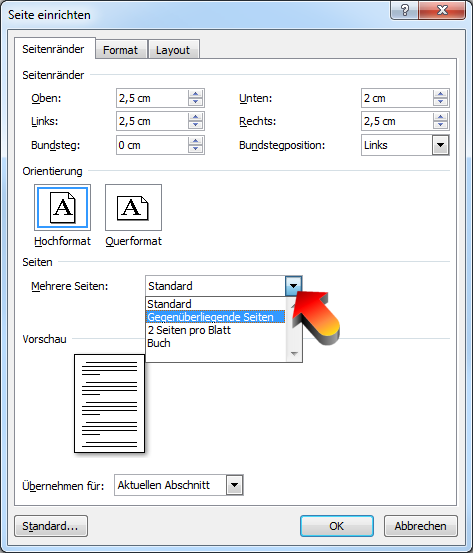Decrease the Unten margin with down arrow
473x553 pixels.
coord(440,102)
